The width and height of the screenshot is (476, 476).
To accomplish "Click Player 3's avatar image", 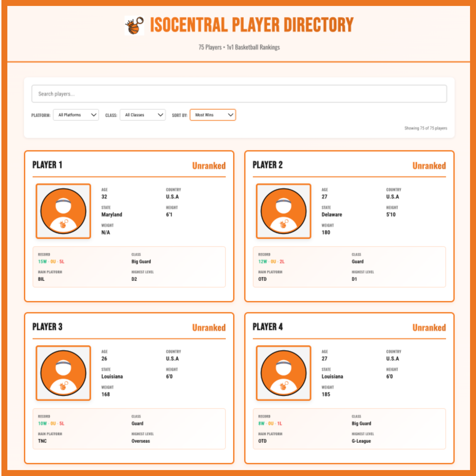I will 63,373.
